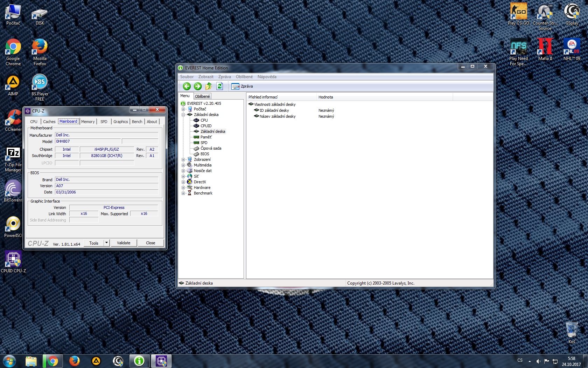Collapse the Základní deska tree node

[183, 115]
